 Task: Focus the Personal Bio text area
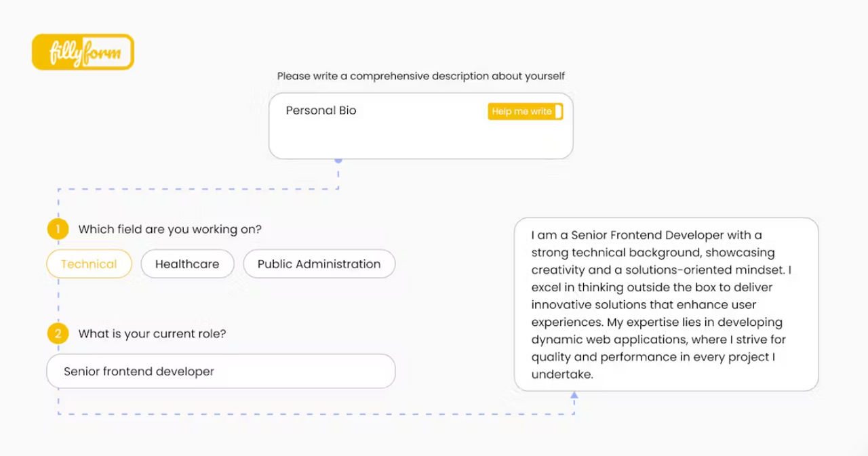click(420, 126)
